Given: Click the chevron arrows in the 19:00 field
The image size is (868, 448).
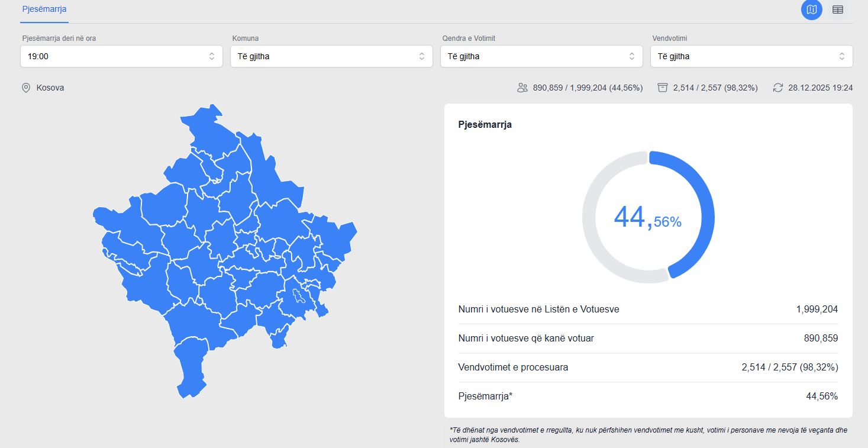Looking at the screenshot, I should click(x=212, y=56).
